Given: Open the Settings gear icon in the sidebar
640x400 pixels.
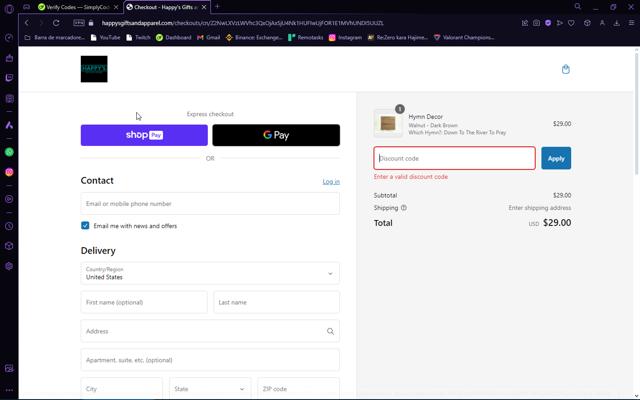Looking at the screenshot, I should click(x=9, y=266).
